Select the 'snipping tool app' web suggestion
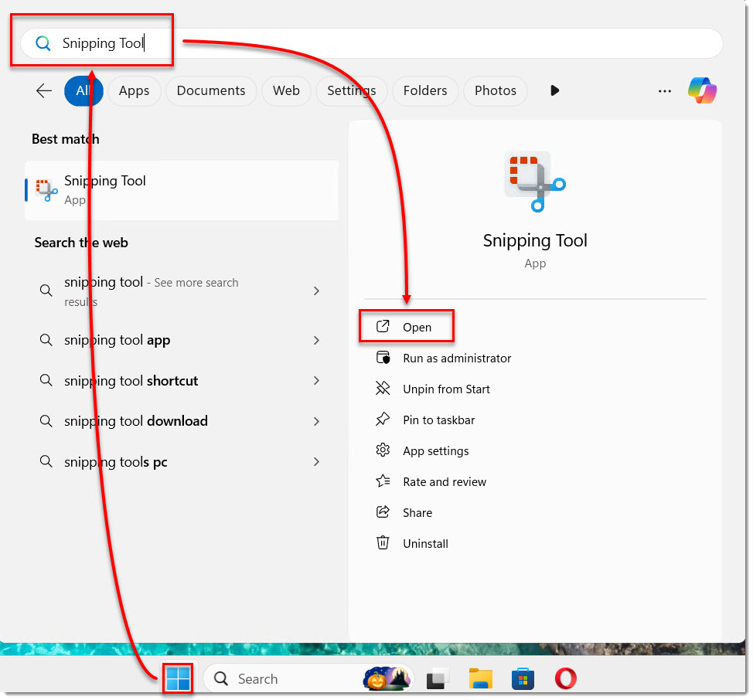This screenshot has height=700, width=753. 182,340
